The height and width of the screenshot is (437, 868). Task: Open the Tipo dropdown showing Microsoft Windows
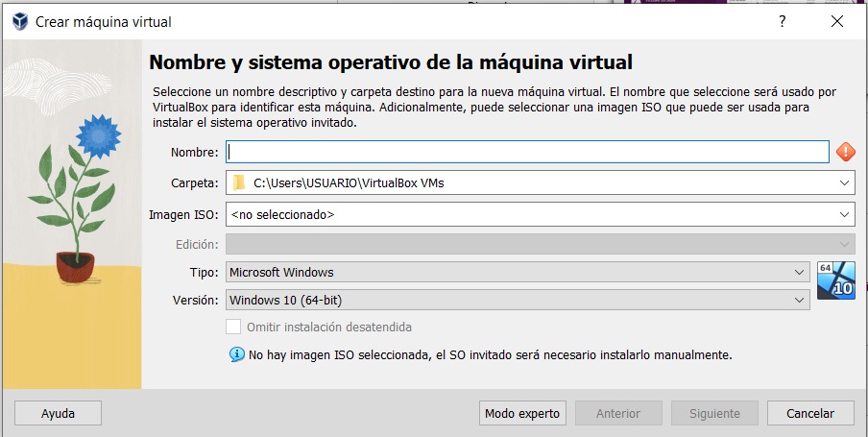(x=518, y=273)
